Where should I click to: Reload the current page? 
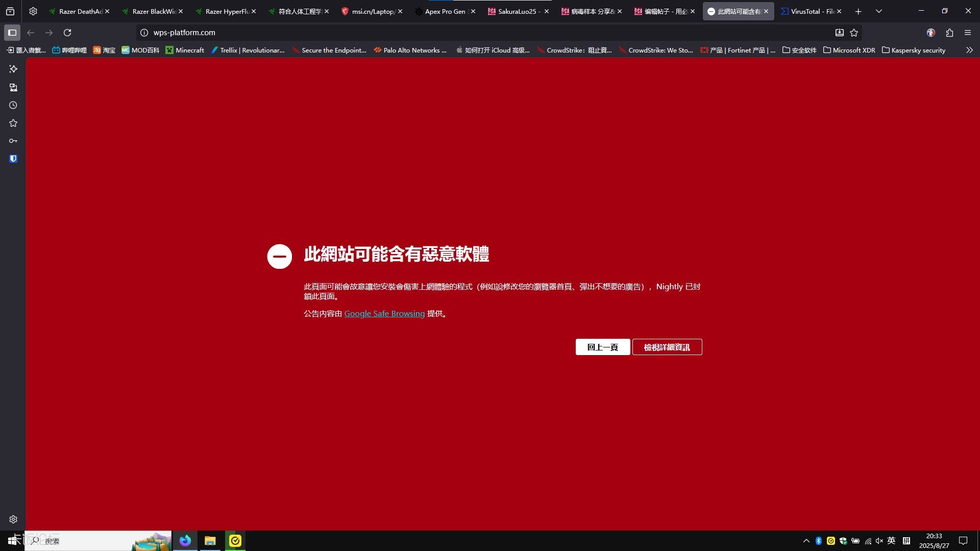67,33
